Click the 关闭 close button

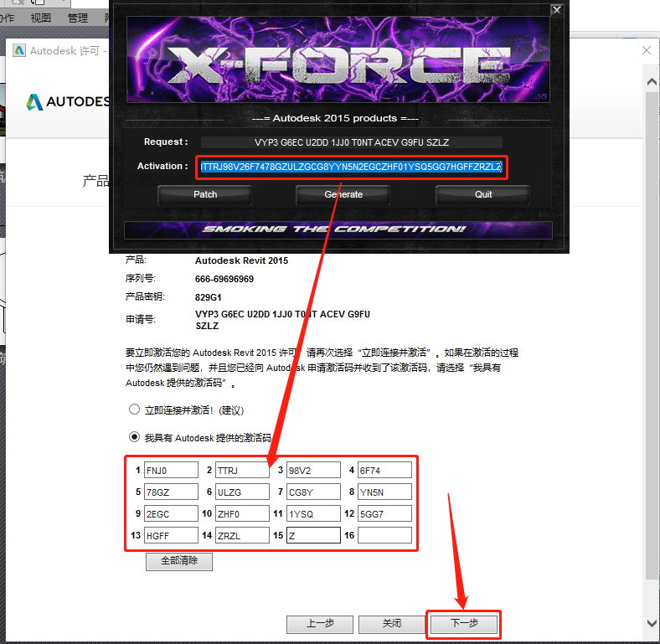[391, 624]
